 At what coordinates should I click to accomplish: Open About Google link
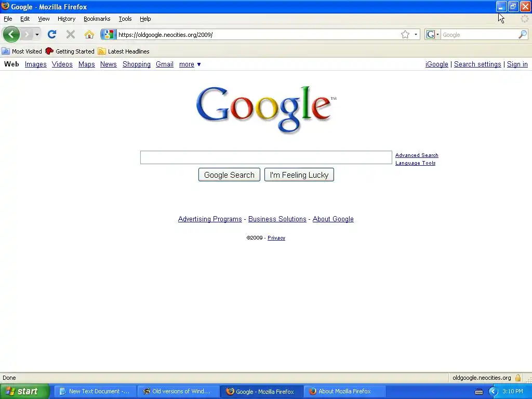(x=333, y=219)
